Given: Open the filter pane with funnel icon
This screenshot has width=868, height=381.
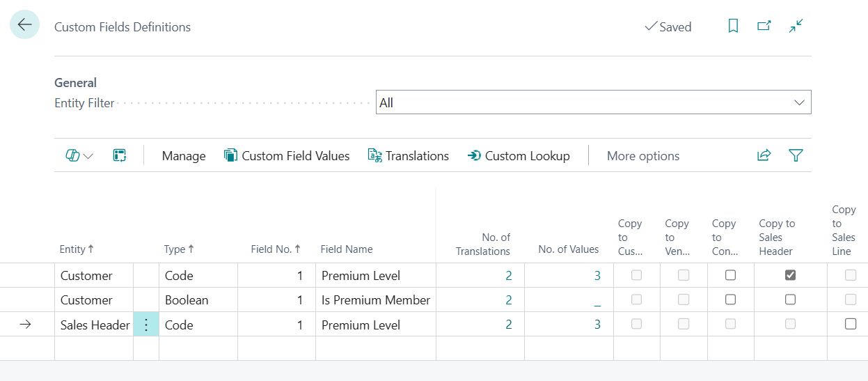Looking at the screenshot, I should coord(796,155).
